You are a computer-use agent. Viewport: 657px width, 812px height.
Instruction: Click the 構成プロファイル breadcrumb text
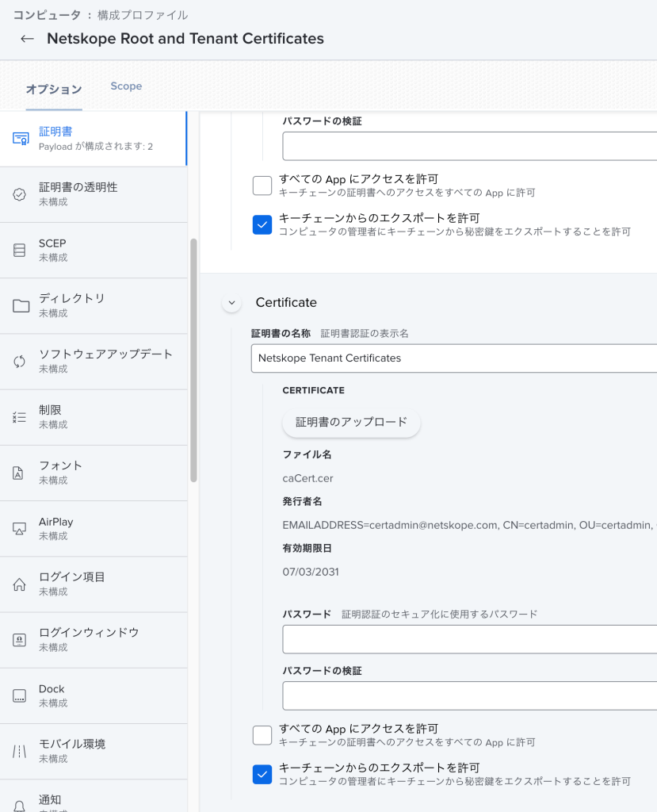coord(143,15)
